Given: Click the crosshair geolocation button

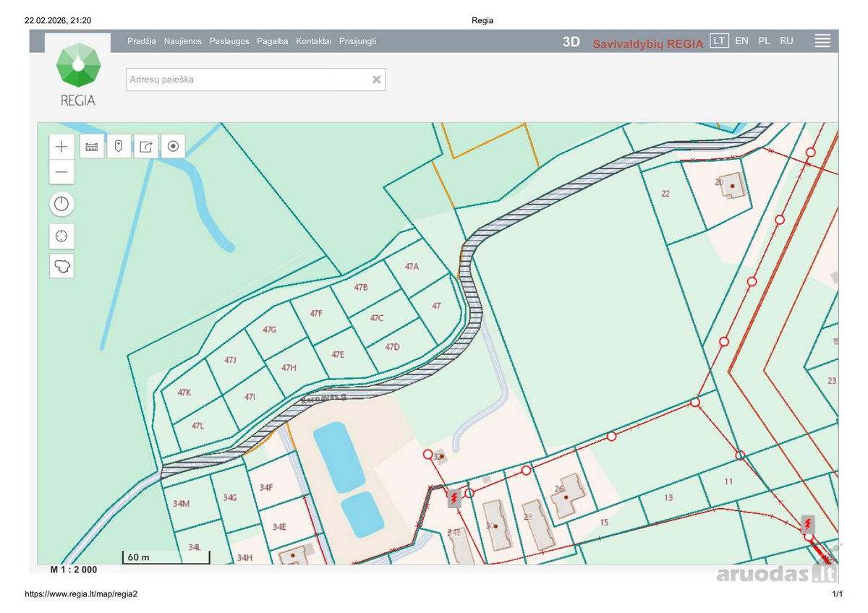Looking at the screenshot, I should pos(61,236).
